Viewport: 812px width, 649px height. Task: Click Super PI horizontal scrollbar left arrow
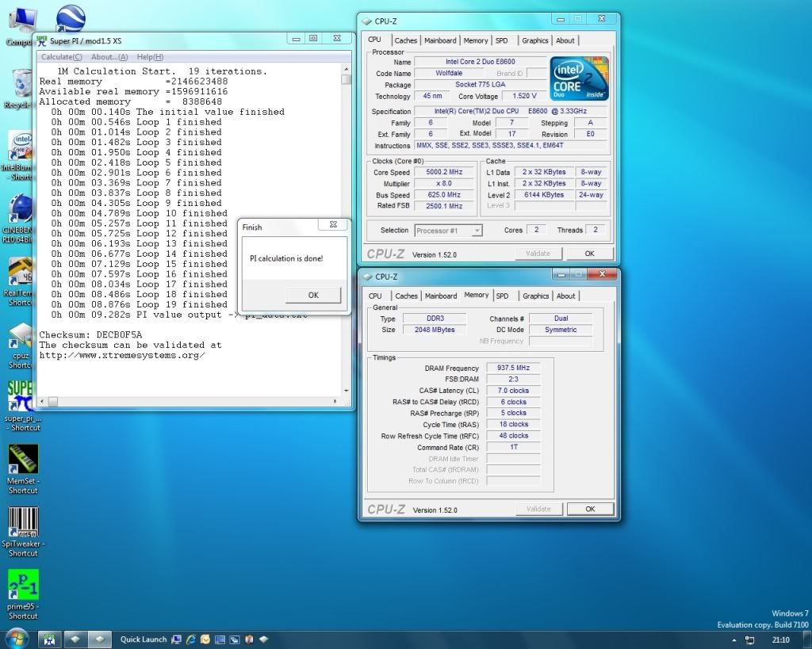[x=43, y=401]
